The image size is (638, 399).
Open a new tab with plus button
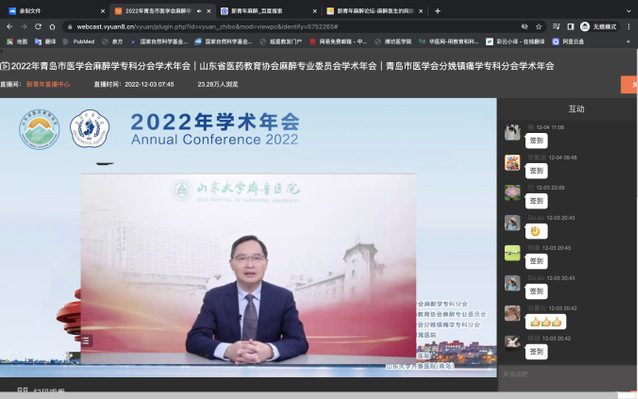pyautogui.click(x=437, y=11)
